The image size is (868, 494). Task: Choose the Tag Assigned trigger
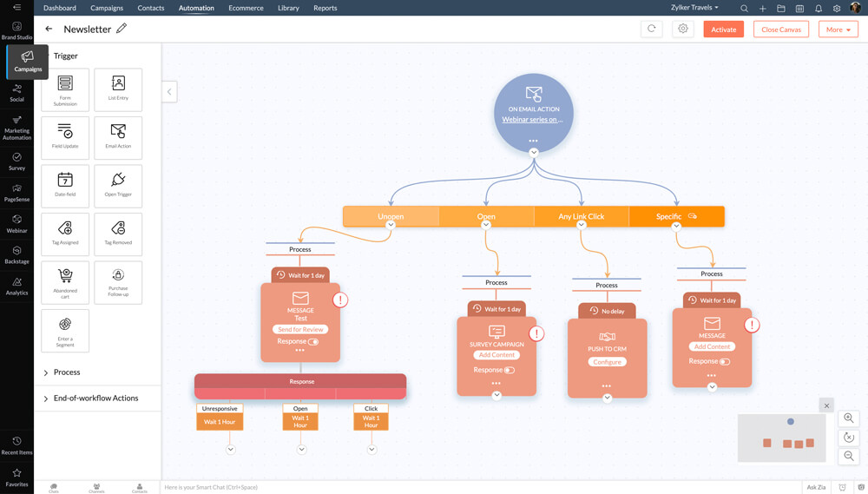(x=65, y=229)
